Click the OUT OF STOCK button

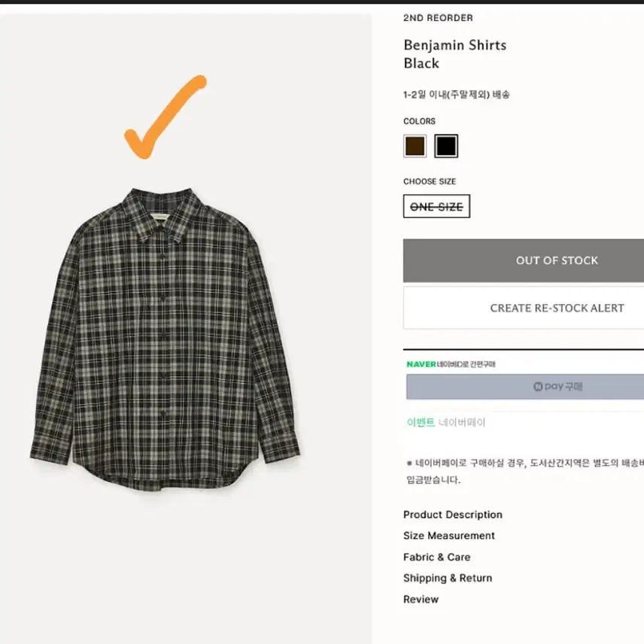click(x=557, y=260)
